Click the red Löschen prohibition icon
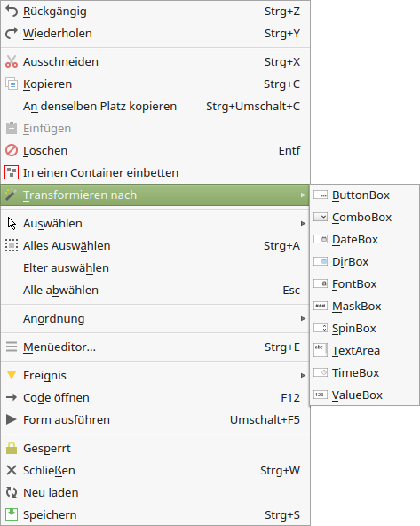Screen dimensions: 420x526 pyautogui.click(x=12, y=151)
